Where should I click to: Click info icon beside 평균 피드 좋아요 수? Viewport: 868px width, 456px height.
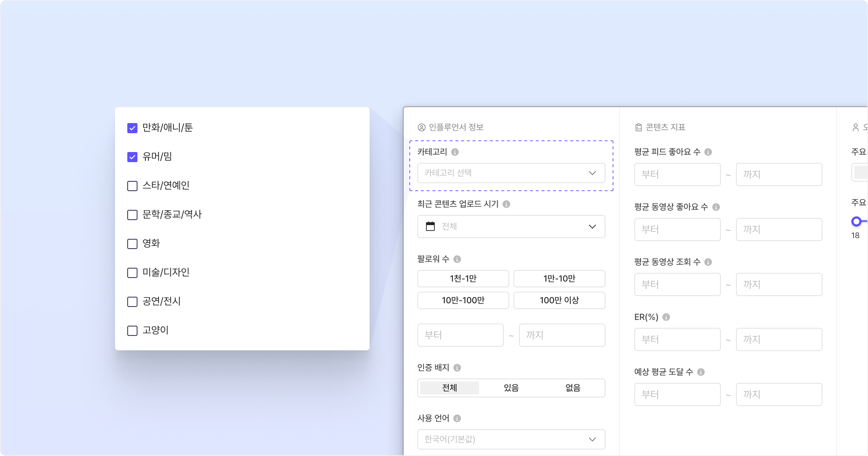point(709,152)
